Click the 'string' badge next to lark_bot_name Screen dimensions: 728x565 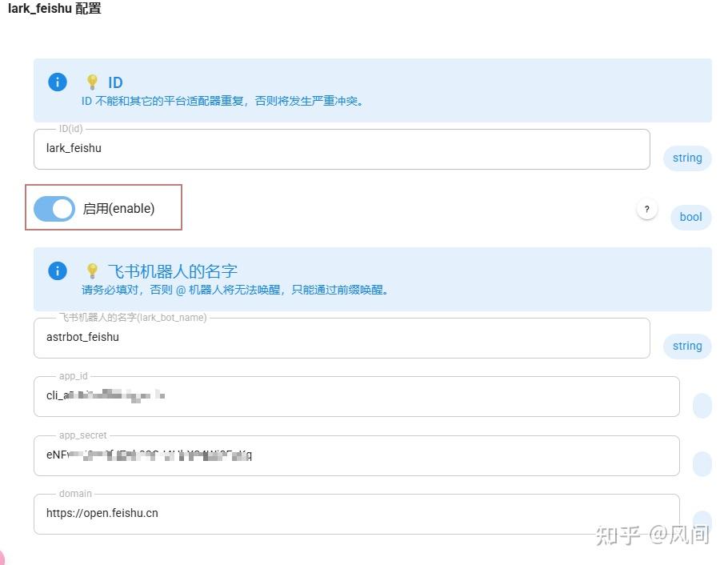[686, 346]
